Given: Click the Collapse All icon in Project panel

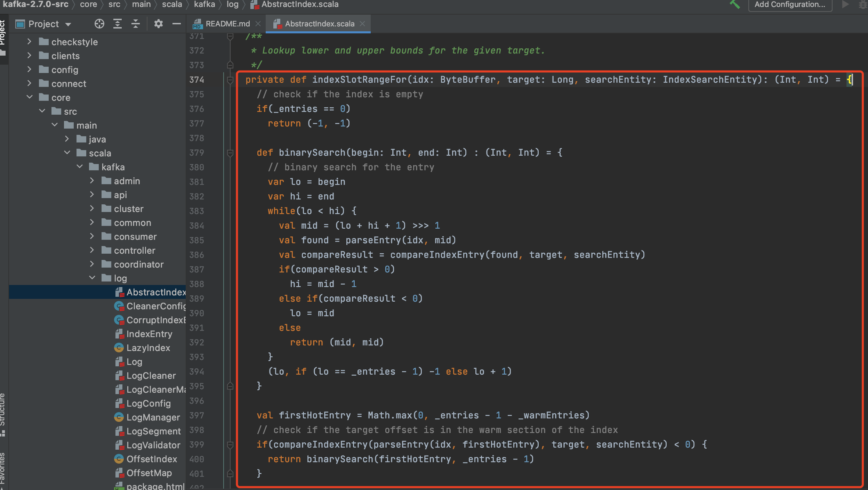Looking at the screenshot, I should click(x=136, y=24).
